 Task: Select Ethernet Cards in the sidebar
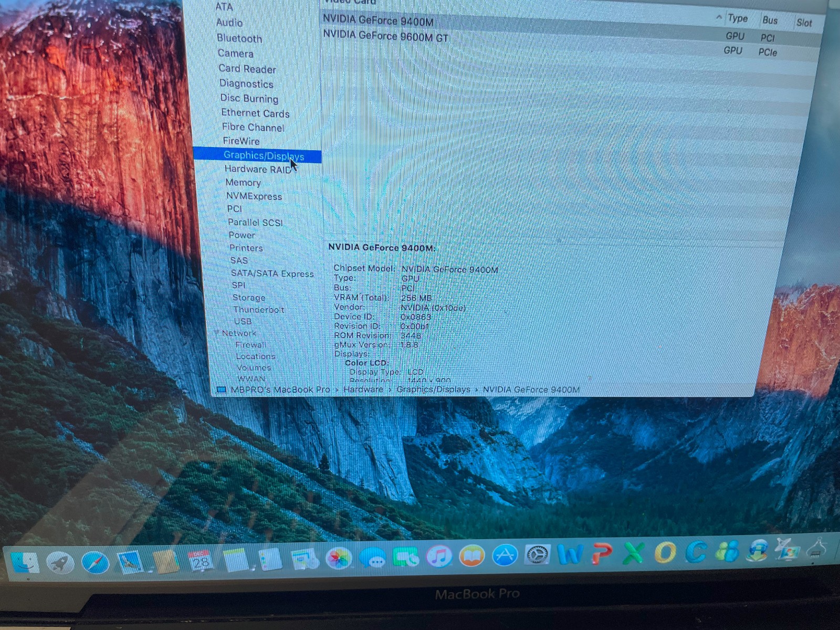(x=256, y=113)
